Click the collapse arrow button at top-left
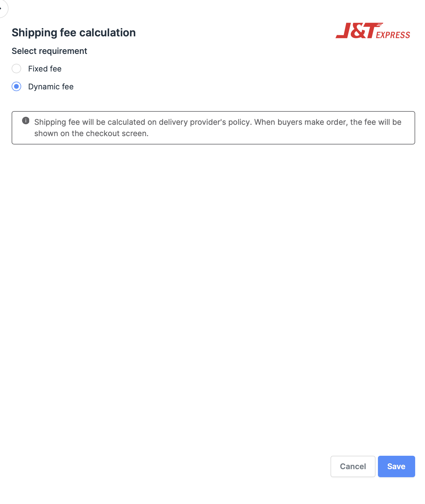The height and width of the screenshot is (504, 425). pos(2,8)
